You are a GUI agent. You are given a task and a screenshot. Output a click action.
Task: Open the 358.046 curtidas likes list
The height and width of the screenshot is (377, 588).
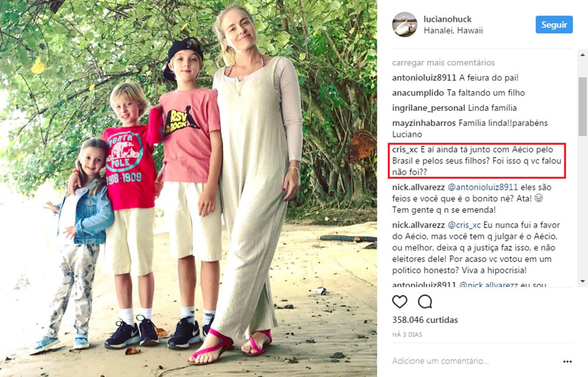pyautogui.click(x=425, y=320)
